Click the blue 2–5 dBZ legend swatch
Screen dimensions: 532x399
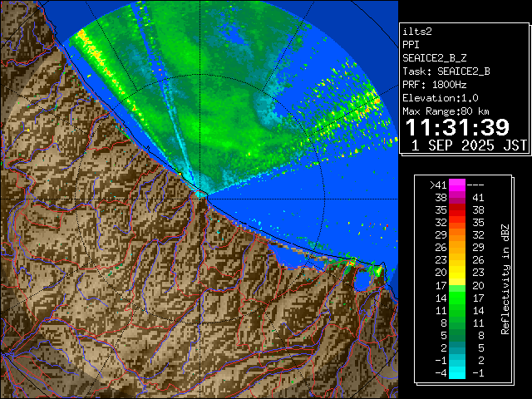pos(457,347)
